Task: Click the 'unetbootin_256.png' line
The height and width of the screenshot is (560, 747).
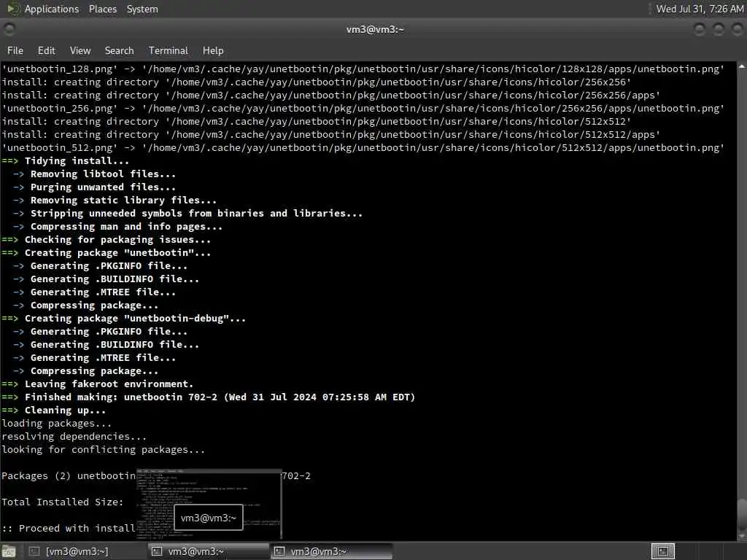Action: (363, 109)
